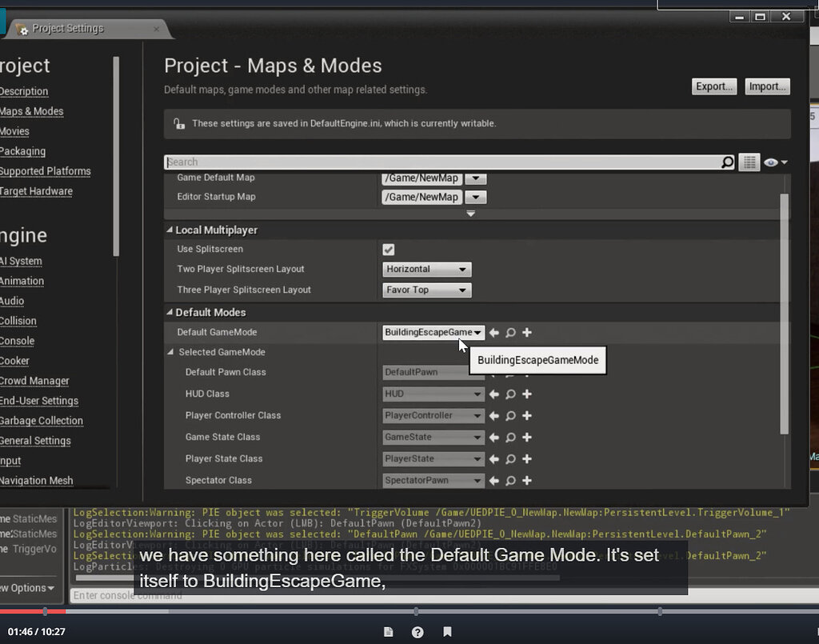Browse to the Default GameMode asset with magnifier icon
Screen dimensions: 819x644
coord(510,332)
